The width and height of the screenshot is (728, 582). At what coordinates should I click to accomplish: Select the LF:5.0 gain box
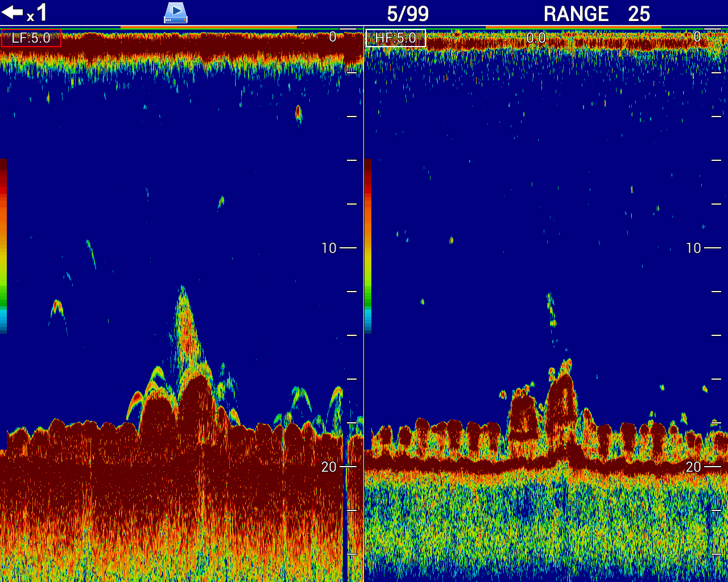[x=31, y=39]
